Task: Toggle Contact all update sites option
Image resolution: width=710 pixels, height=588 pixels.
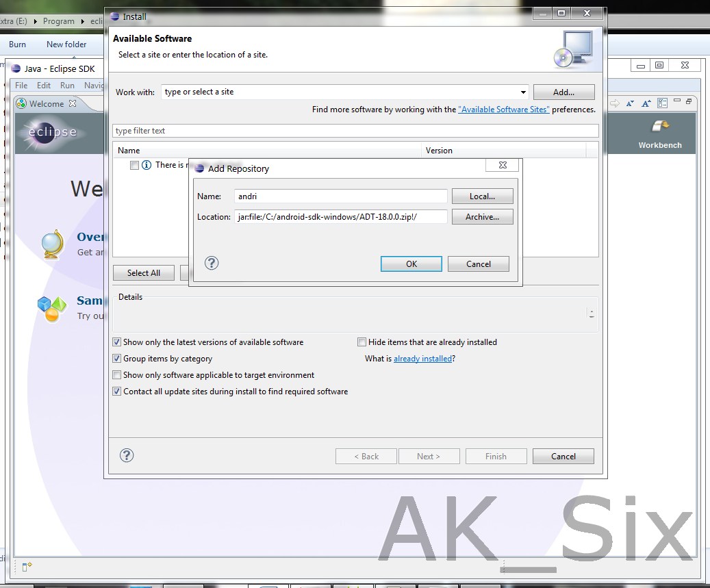Action: pyautogui.click(x=117, y=392)
